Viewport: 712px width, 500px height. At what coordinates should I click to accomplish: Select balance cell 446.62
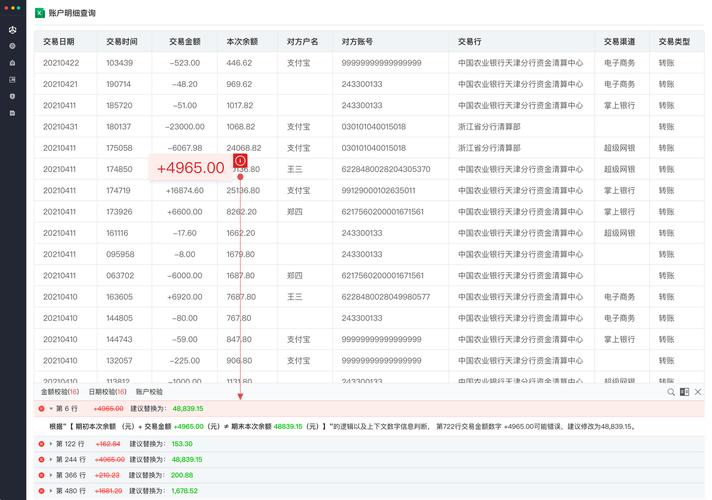(239, 63)
